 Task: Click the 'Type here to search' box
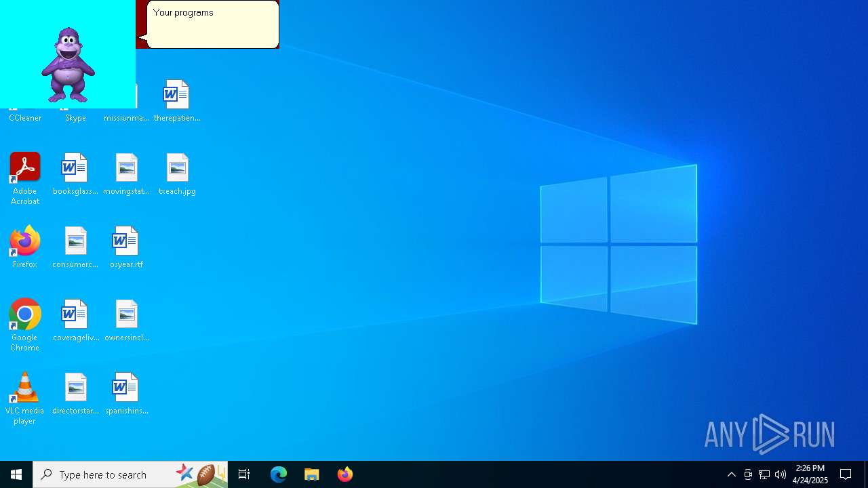[130, 474]
